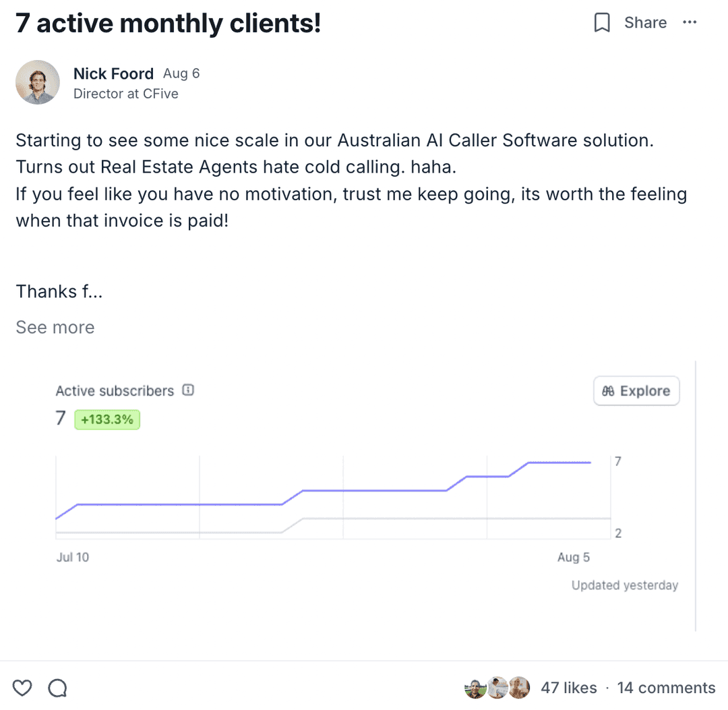Screen dimensions: 728x710
Task: Expand the post with See more
Action: coord(55,328)
